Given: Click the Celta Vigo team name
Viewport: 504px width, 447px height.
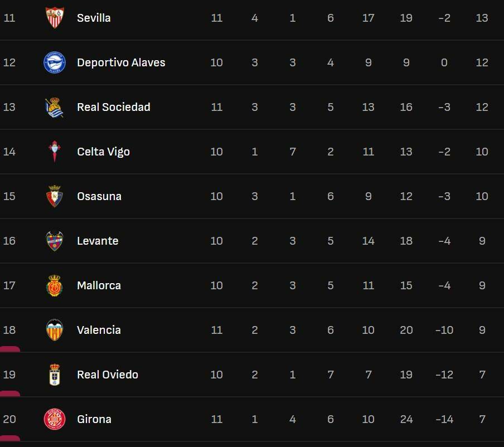Looking at the screenshot, I should (x=103, y=152).
